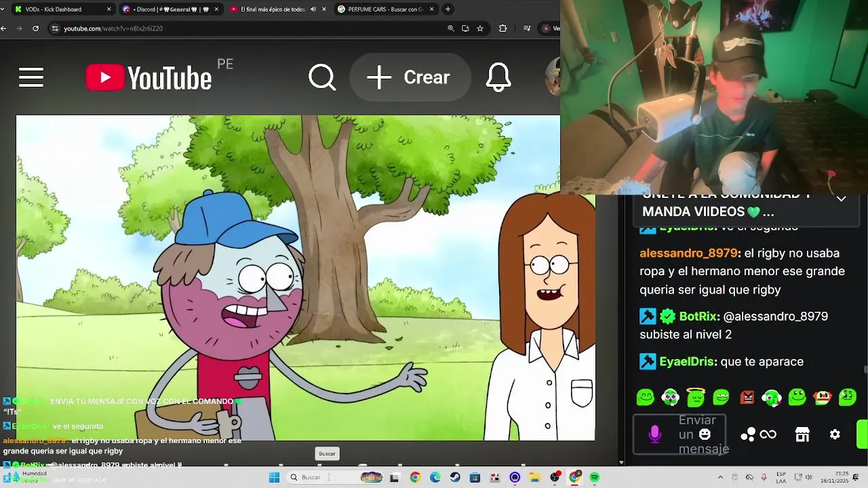This screenshot has height=488, width=868.
Task: Open the tab search dropdown arrow
Action: pos(3,9)
